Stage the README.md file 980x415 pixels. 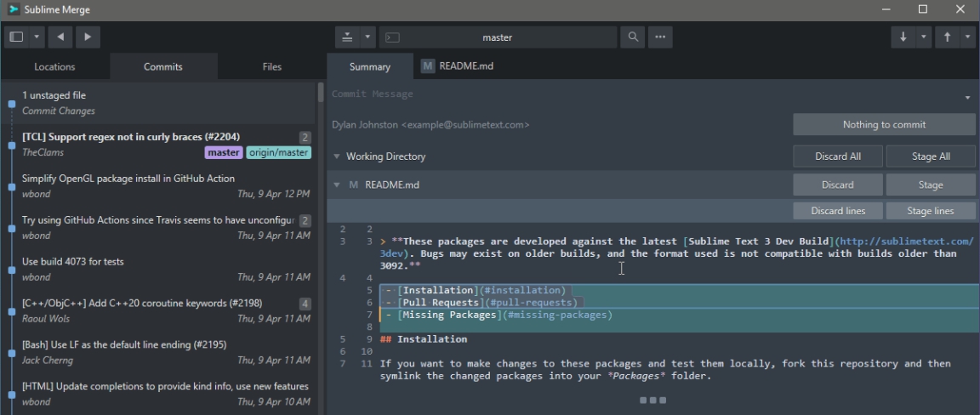tap(931, 185)
